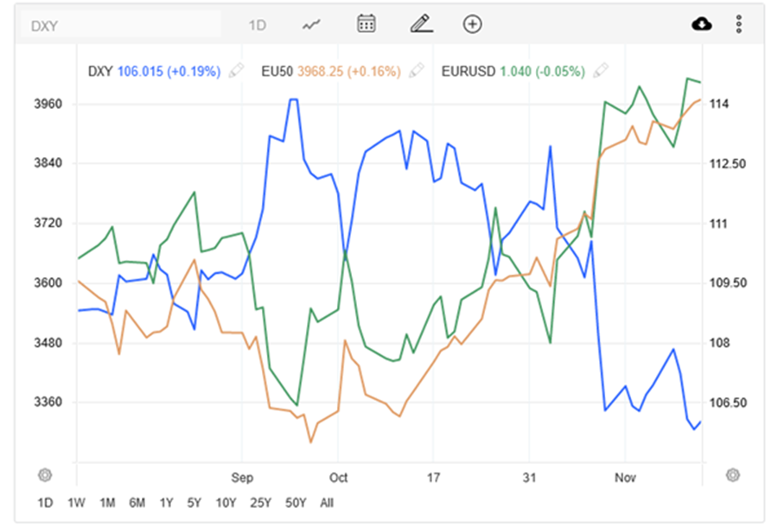Edit the DXY series pencil icon
Image resolution: width=778 pixels, height=532 pixels.
[236, 71]
